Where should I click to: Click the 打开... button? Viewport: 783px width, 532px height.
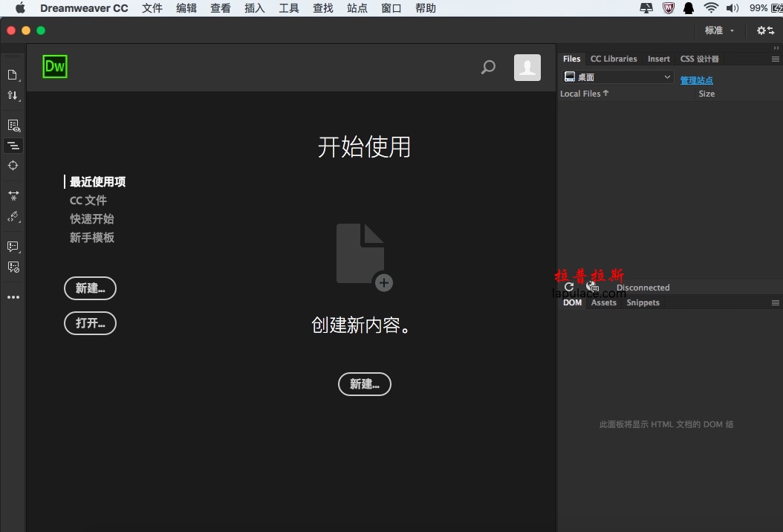click(90, 323)
